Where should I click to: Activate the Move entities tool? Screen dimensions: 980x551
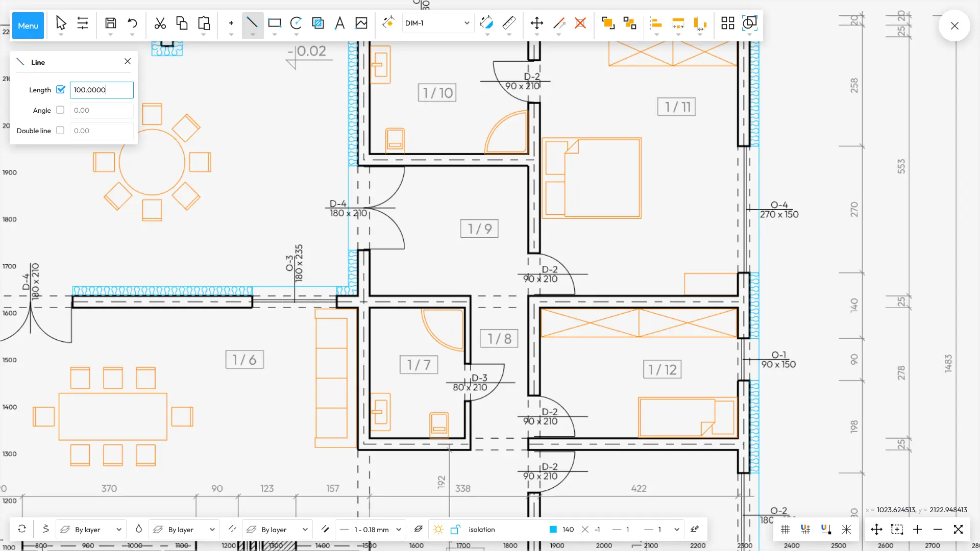click(x=536, y=23)
